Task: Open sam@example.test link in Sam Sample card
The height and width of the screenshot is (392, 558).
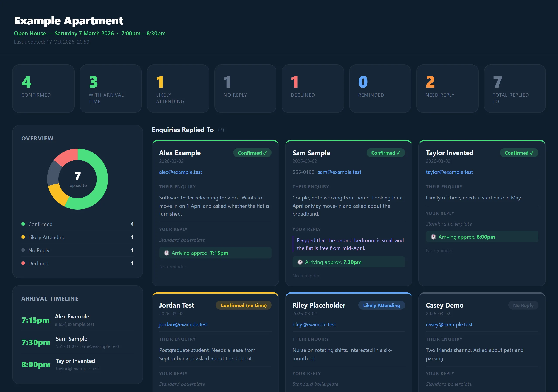Action: [x=339, y=172]
